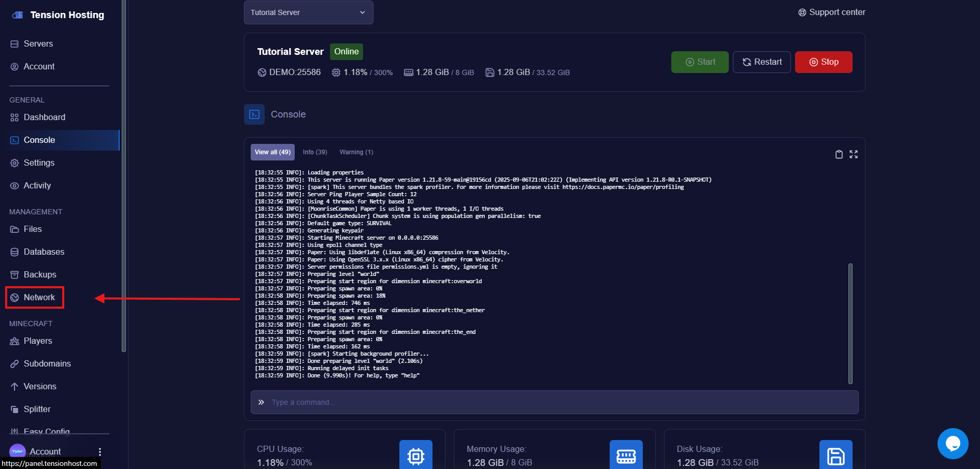Open Subdomains management

pos(47,363)
